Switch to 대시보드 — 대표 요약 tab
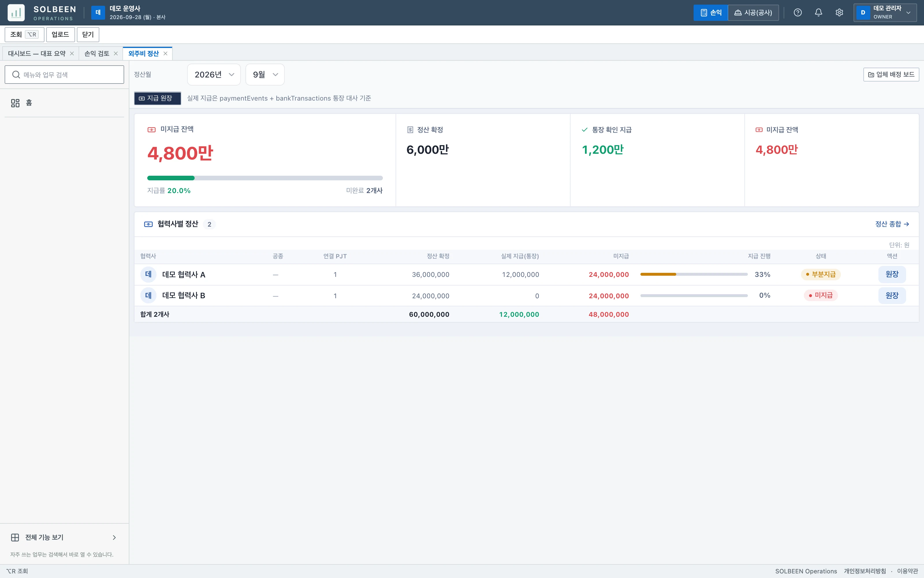The image size is (924, 578). click(37, 53)
